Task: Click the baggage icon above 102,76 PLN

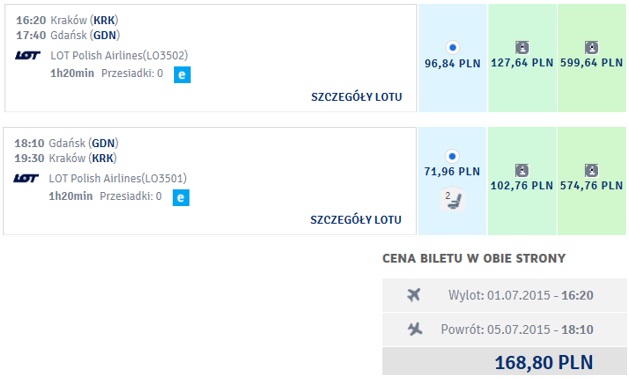Action: tap(522, 170)
